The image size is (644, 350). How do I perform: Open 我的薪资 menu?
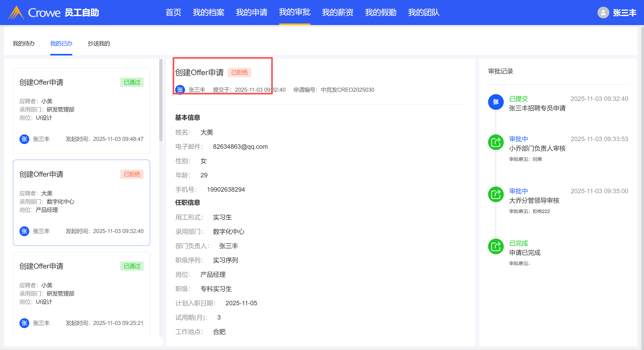pyautogui.click(x=338, y=13)
